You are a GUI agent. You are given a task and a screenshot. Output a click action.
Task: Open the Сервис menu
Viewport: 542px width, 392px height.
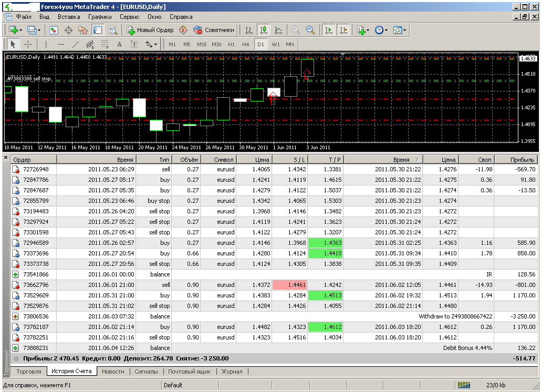pos(129,17)
